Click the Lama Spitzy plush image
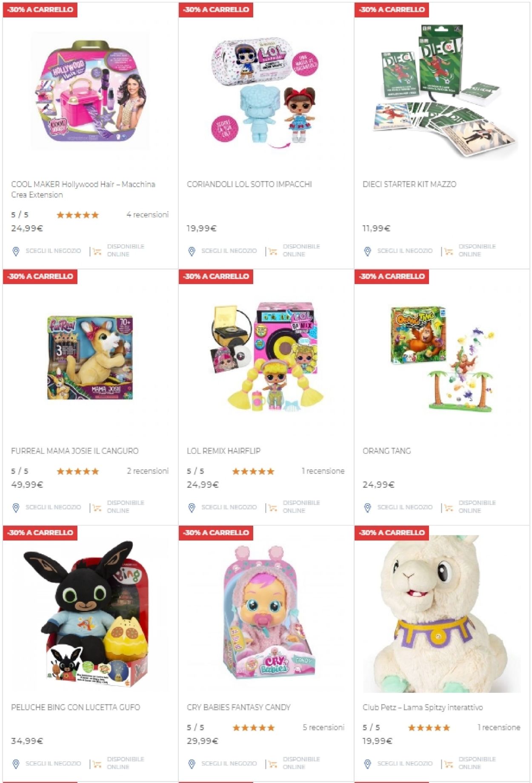The width and height of the screenshot is (532, 783). (441, 613)
